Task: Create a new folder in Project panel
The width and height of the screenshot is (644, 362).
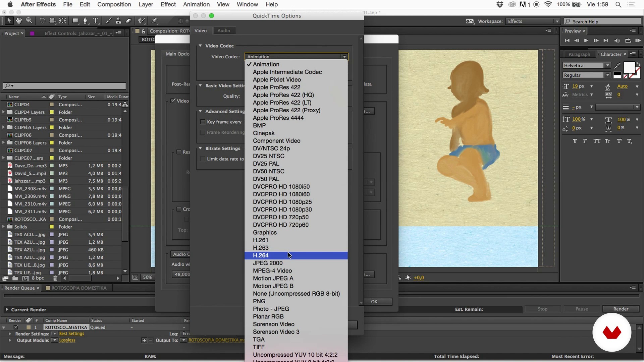Action: (15, 278)
